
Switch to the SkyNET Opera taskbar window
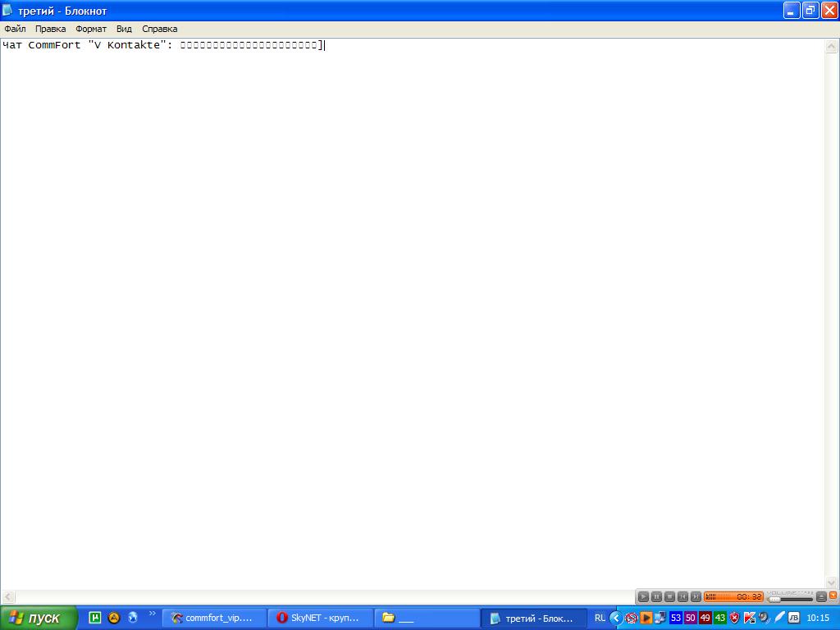coord(320,618)
